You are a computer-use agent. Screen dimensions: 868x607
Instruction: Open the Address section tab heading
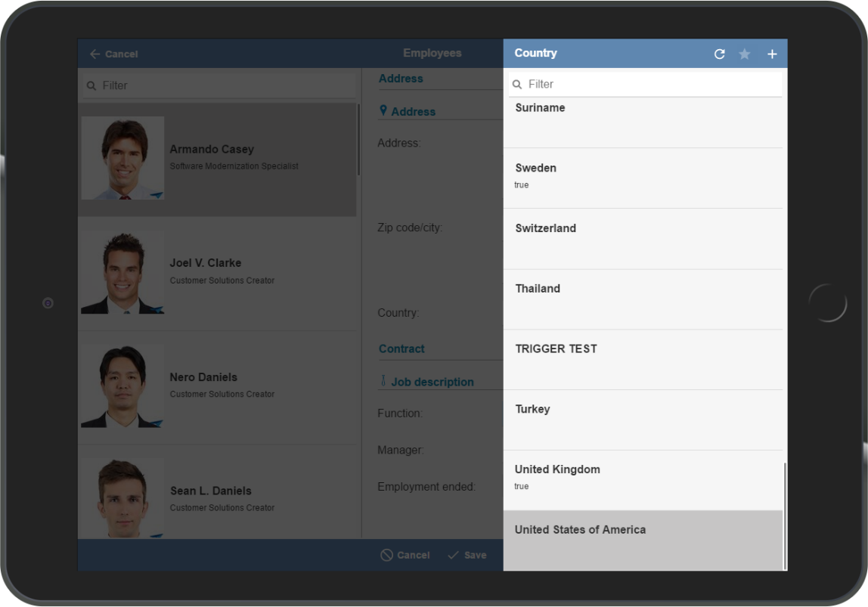click(401, 79)
